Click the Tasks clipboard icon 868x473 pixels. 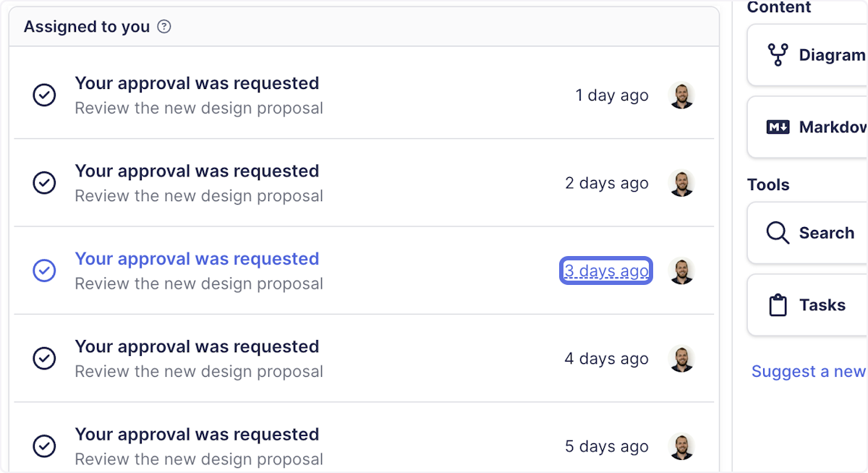click(778, 305)
